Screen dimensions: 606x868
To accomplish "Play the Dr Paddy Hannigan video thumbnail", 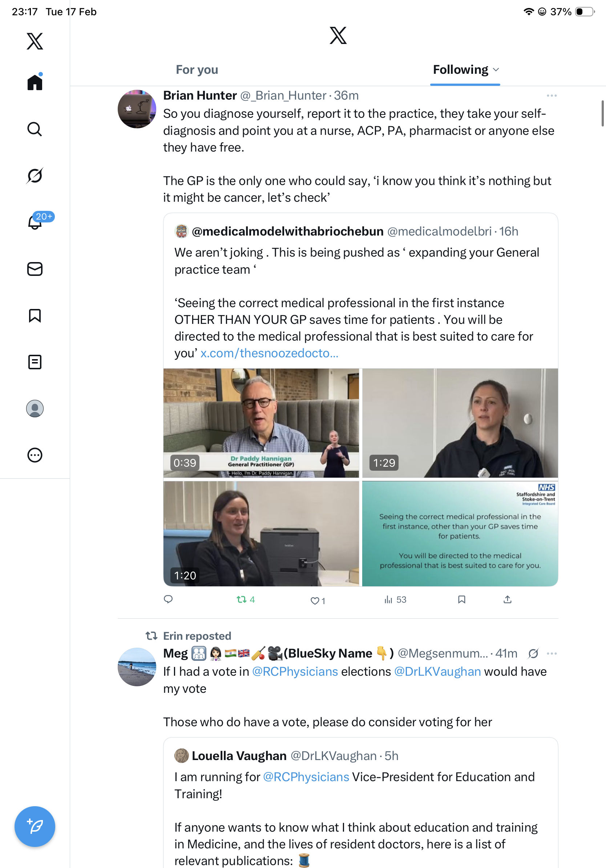I will 261,423.
